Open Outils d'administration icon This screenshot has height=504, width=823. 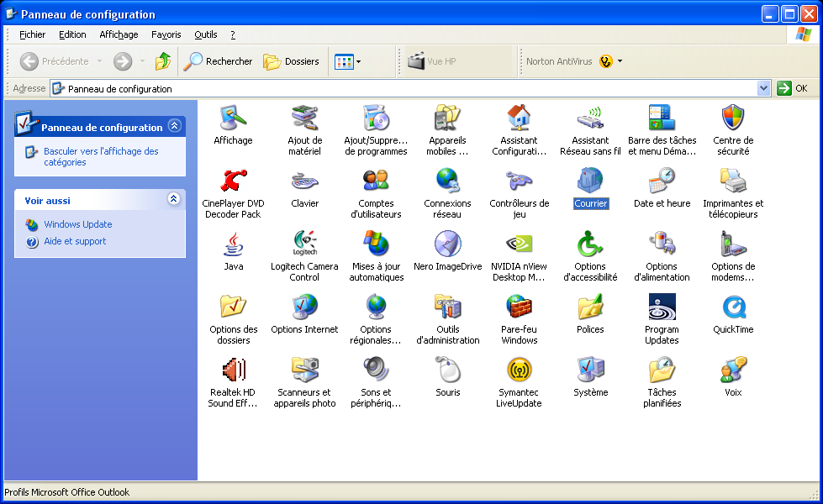(447, 307)
